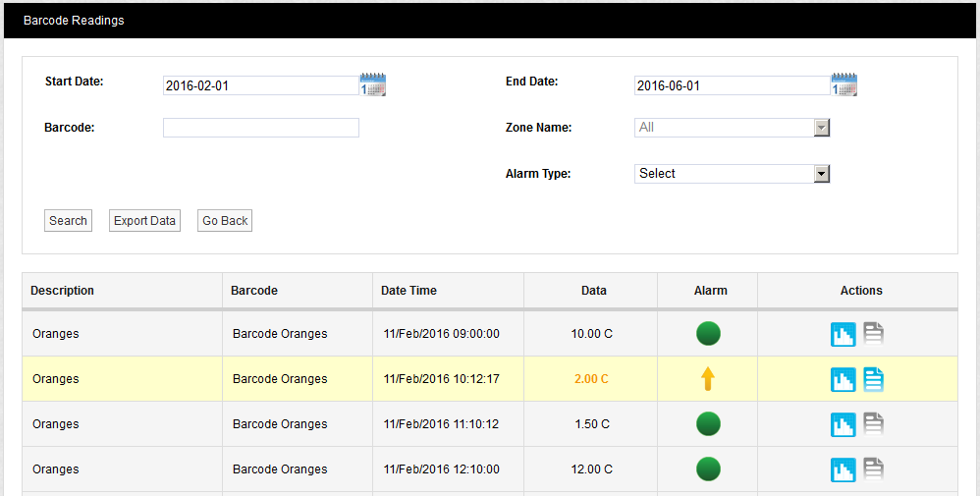The image size is (980, 496).
Task: Click grey notes icon for 09:00:00 reading
Action: coord(873,334)
